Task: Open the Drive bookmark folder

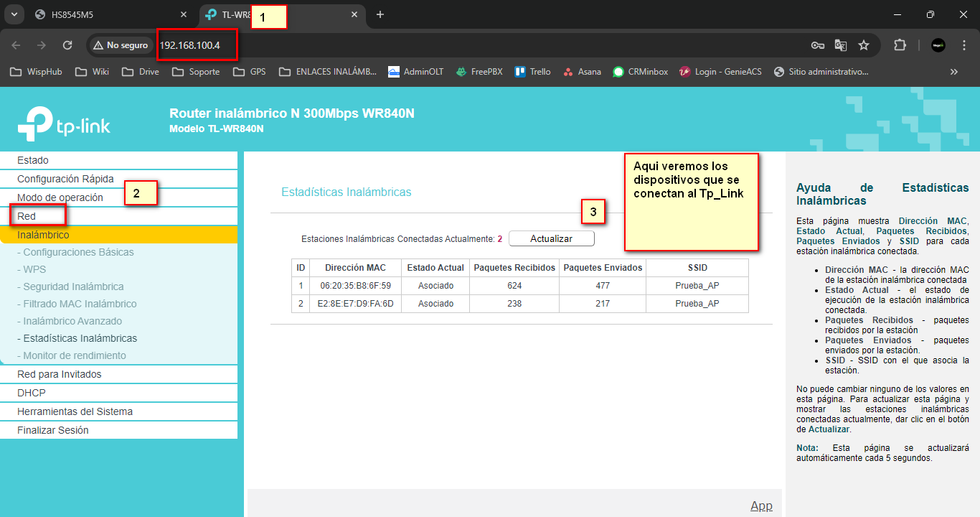Action: pyautogui.click(x=141, y=72)
